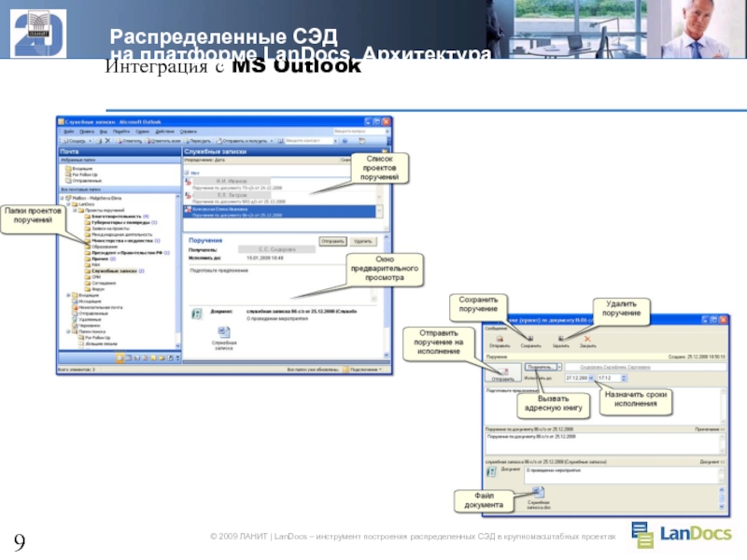Open Служебная записка.doc file in assignment window
The image size is (747, 560).
coord(539,498)
